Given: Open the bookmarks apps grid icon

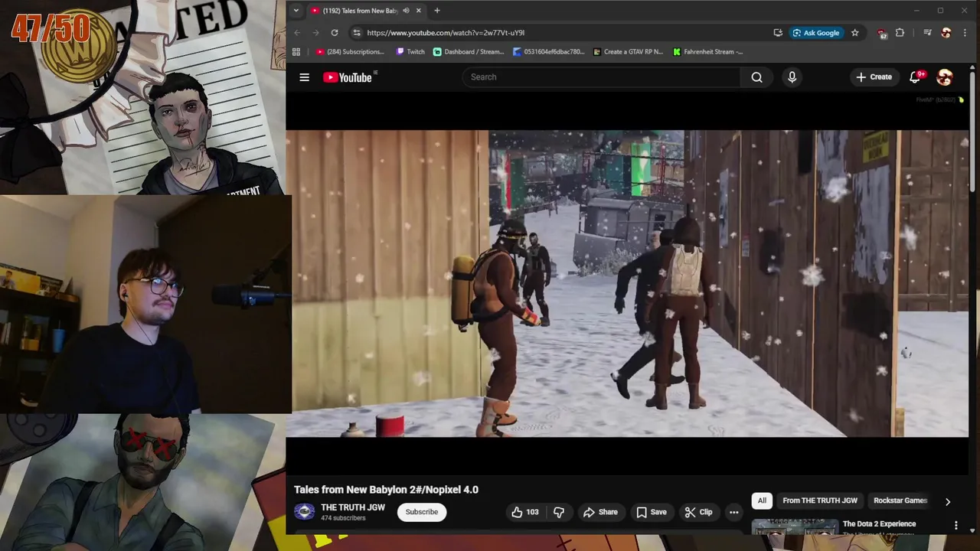Looking at the screenshot, I should coord(296,52).
